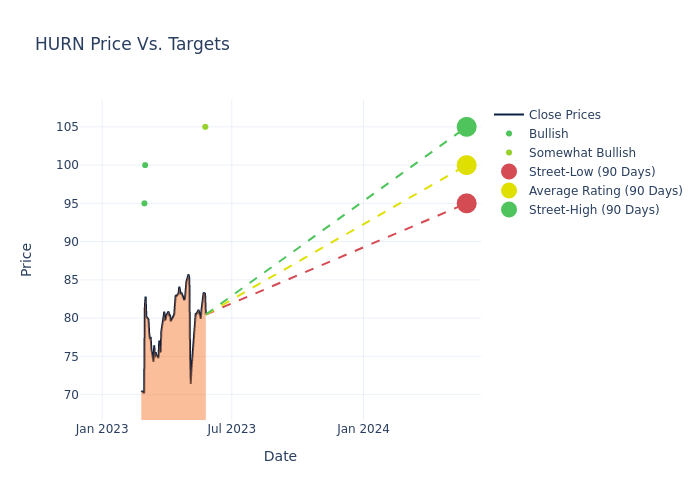The height and width of the screenshot is (500, 700).
Task: Click the red Street-Low marker at 95
Action: tap(466, 203)
